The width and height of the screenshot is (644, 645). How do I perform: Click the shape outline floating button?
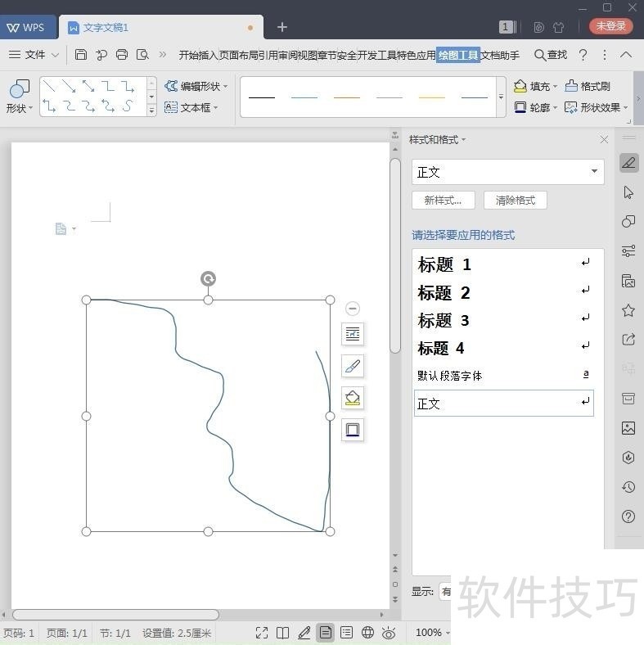click(x=353, y=430)
